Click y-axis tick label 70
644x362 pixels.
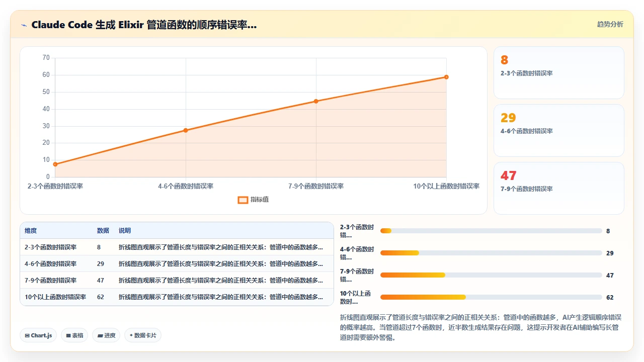click(46, 58)
